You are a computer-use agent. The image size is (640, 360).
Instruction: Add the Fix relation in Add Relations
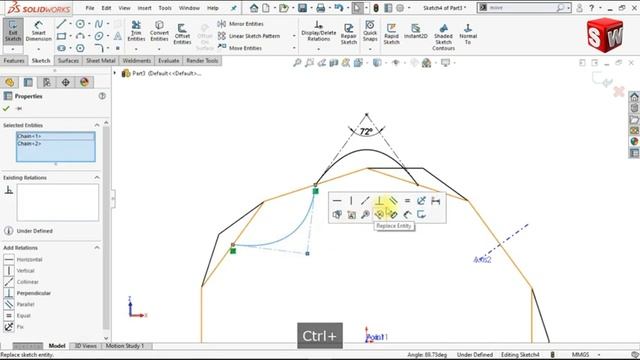point(14,327)
